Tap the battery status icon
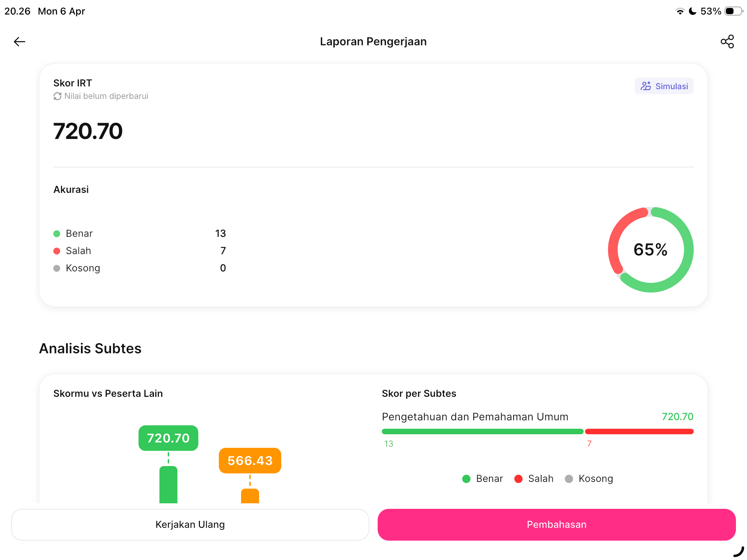 734,11
